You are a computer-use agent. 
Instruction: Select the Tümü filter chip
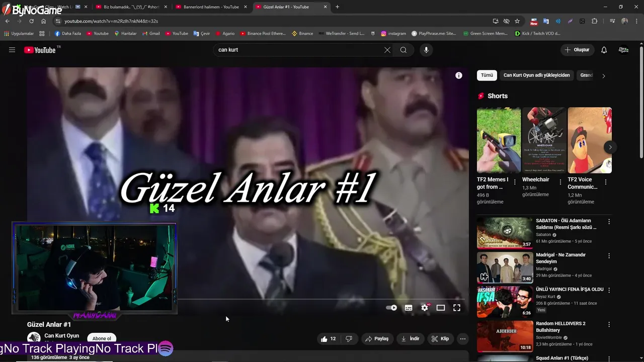pyautogui.click(x=487, y=75)
